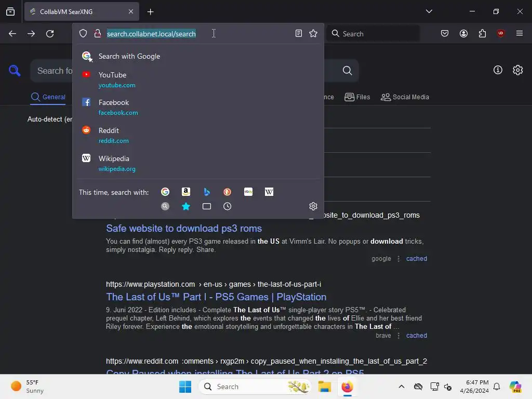The height and width of the screenshot is (399, 532).
Task: Open a new tab with plus button
Action: pyautogui.click(x=150, y=12)
